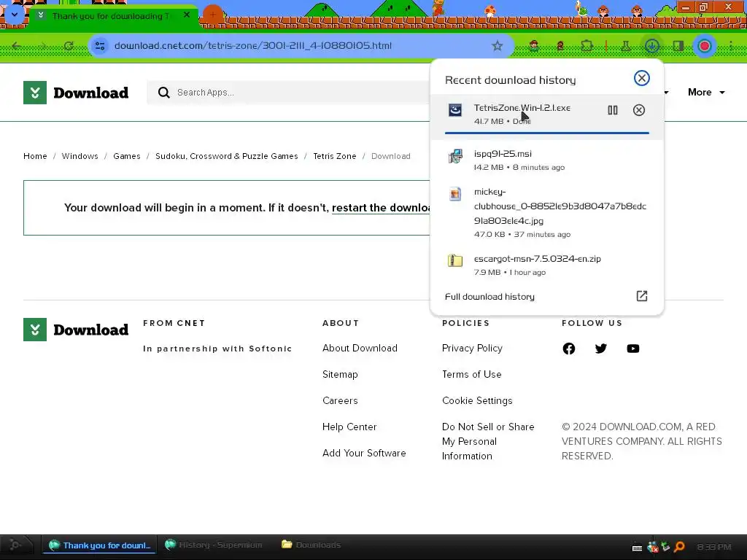This screenshot has height=560, width=747.
Task: Pause the TetrisZone.Win-1.2.1.exe download
Action: 613,110
